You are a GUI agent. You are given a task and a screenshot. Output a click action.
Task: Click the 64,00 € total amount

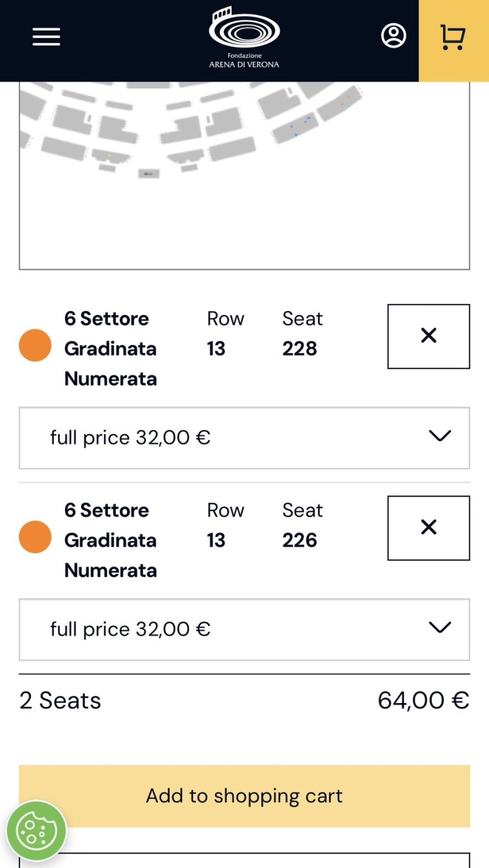tap(423, 700)
